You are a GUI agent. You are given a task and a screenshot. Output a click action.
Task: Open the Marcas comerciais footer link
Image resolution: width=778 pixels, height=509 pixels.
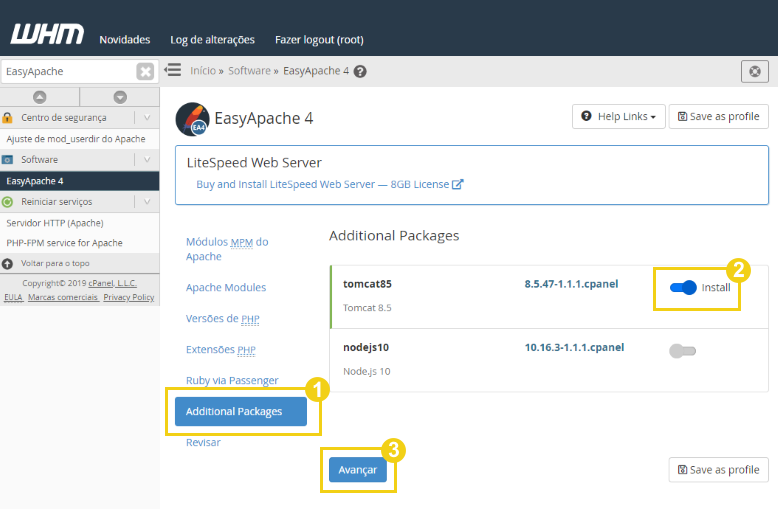[x=63, y=297]
